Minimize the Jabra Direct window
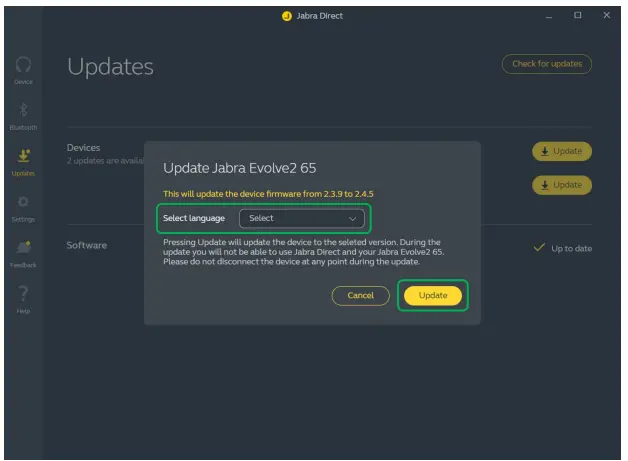Screen dimensions: 628x461 coord(549,16)
